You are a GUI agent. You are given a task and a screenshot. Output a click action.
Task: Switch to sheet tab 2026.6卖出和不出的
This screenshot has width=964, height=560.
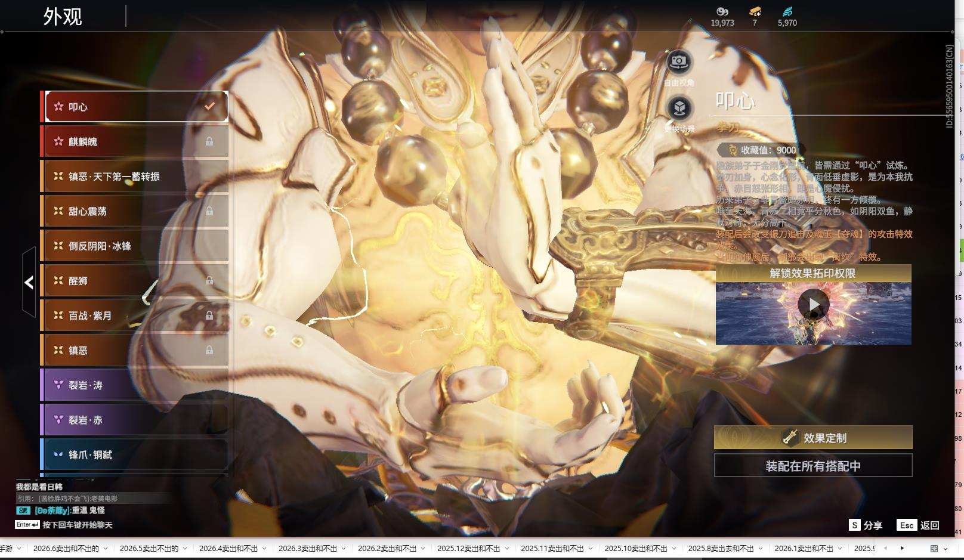click(66, 548)
